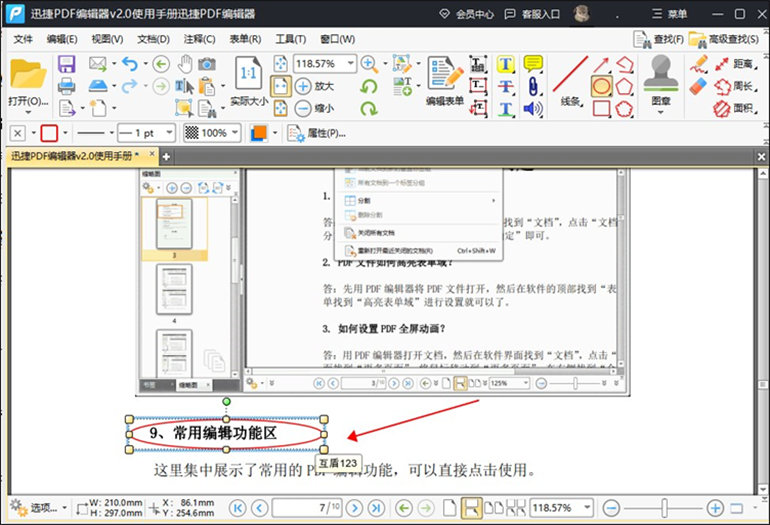The height and width of the screenshot is (525, 770).
Task: Open 会员中心 member center
Action: [x=467, y=14]
